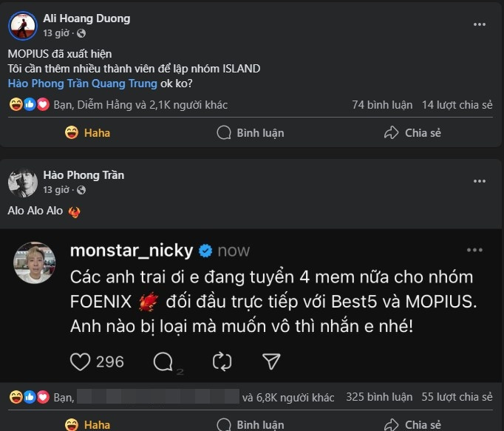
Task: Click the repost arrows icon on thread
Action: pos(222,362)
